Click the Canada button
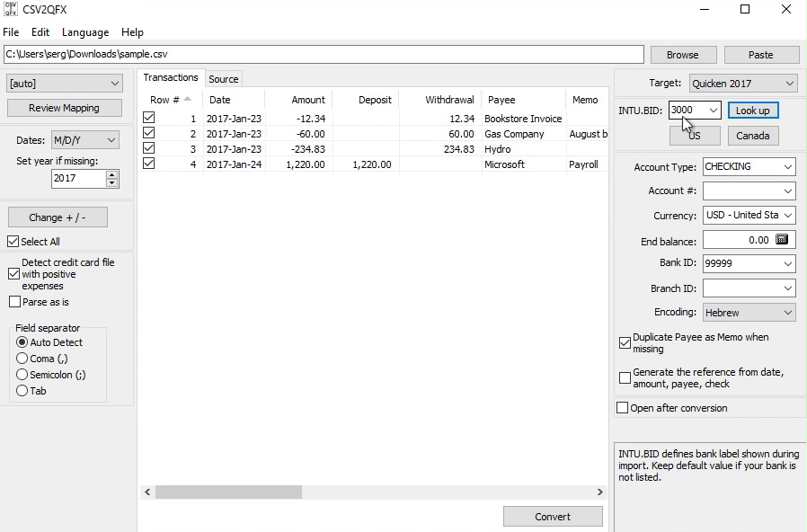The image size is (807, 532). tap(753, 136)
